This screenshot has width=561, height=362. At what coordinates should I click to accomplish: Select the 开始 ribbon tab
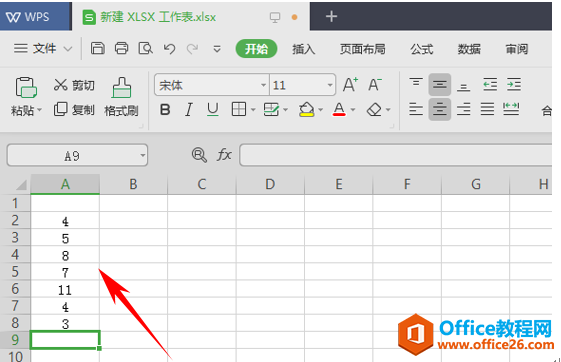point(256,49)
